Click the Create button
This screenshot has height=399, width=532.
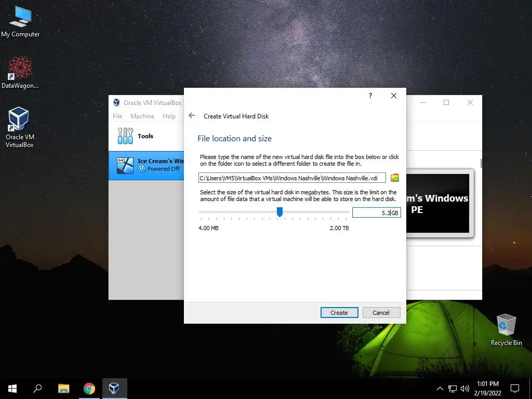(x=339, y=312)
